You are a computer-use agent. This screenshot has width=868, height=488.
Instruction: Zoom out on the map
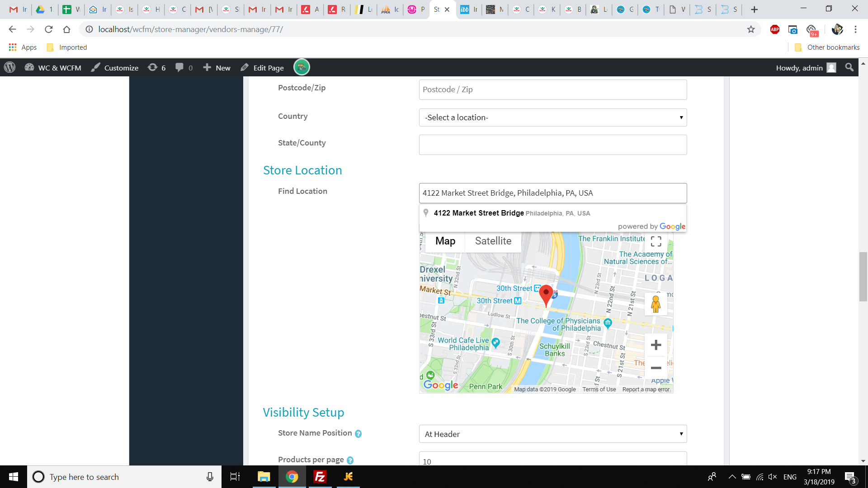tap(656, 368)
